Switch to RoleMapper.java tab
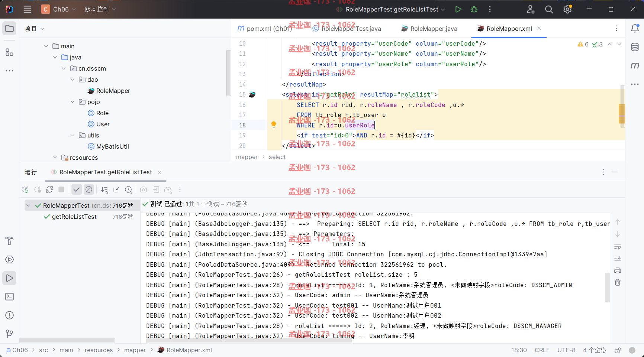Image resolution: width=644 pixels, height=357 pixels. 429,29
